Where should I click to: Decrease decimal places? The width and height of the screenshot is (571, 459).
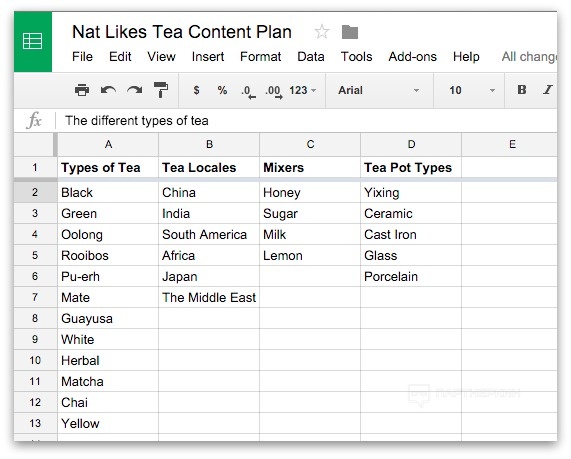248,91
